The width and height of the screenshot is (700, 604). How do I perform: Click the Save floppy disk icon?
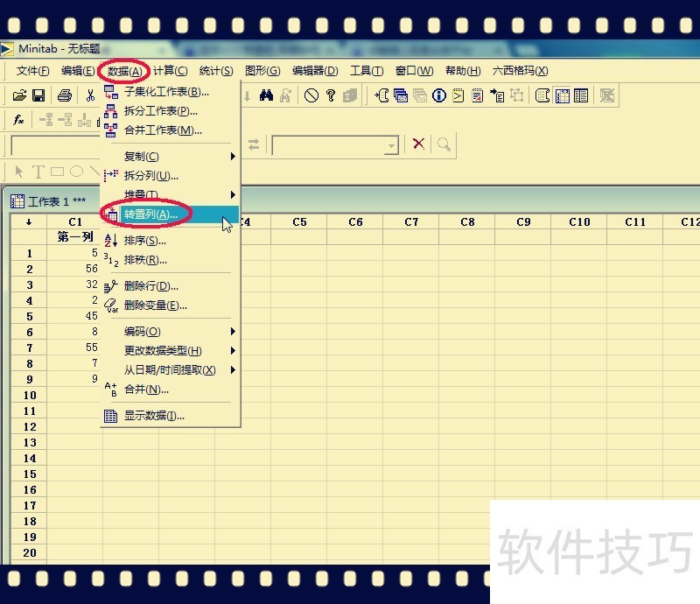pyautogui.click(x=38, y=95)
